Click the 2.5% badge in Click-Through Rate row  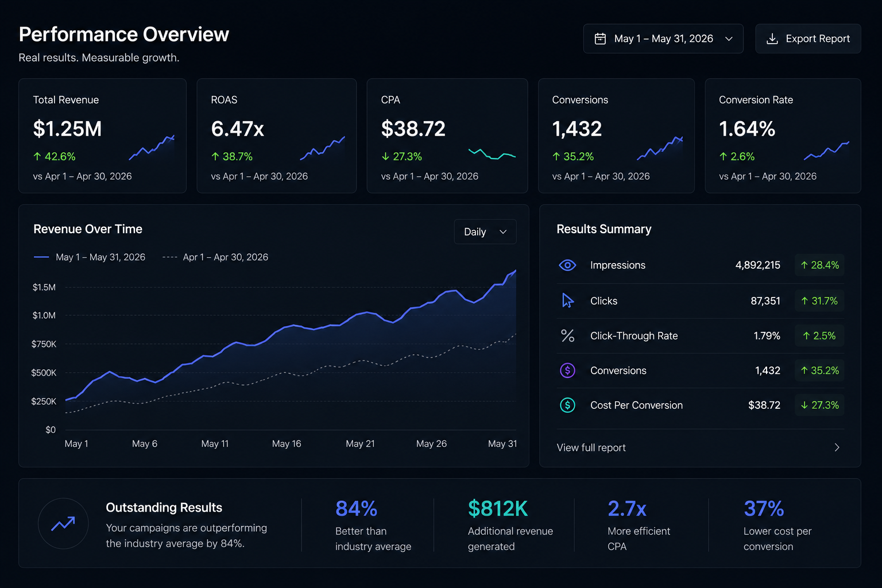coord(819,336)
